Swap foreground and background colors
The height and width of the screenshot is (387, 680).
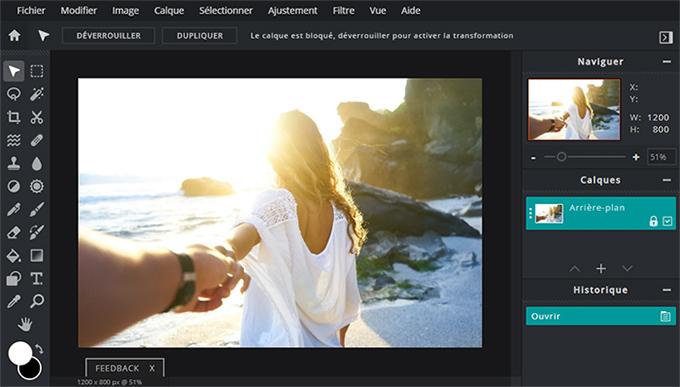39,349
